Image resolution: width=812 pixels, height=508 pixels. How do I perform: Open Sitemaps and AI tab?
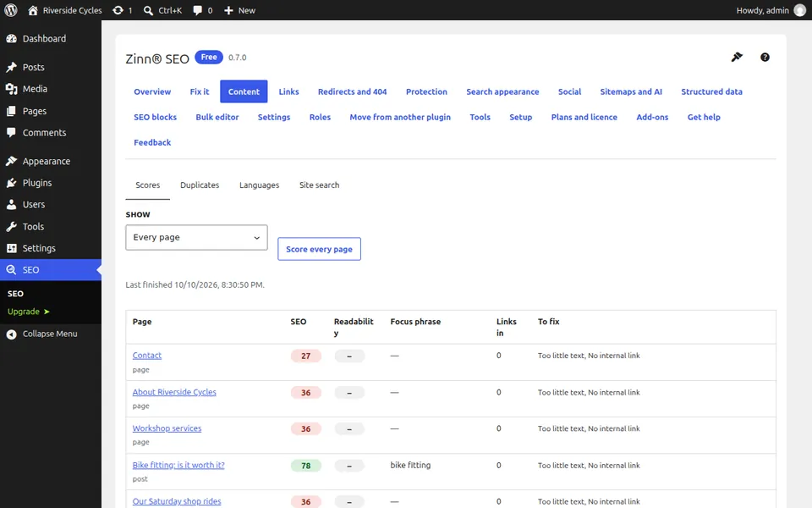click(x=631, y=91)
